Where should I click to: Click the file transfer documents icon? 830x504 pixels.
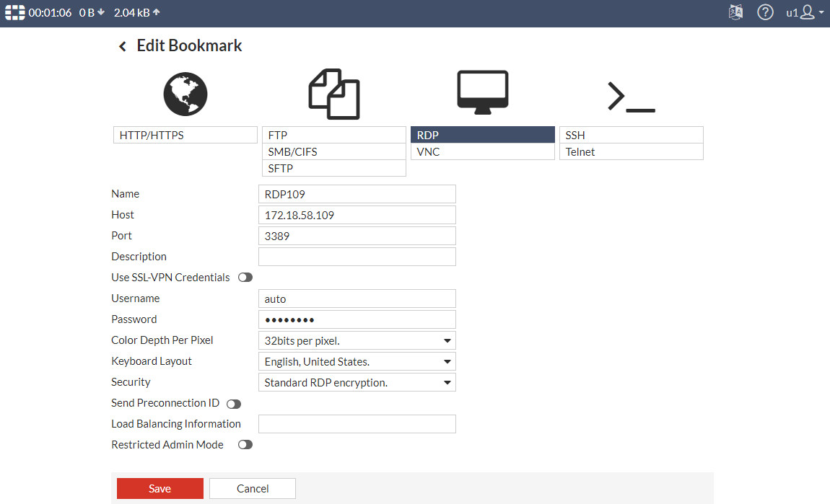click(333, 92)
